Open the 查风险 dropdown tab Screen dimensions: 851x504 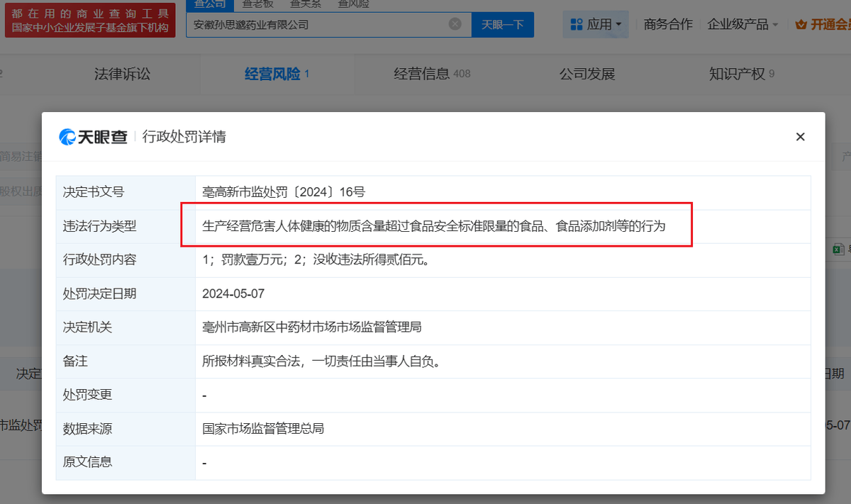tap(354, 4)
